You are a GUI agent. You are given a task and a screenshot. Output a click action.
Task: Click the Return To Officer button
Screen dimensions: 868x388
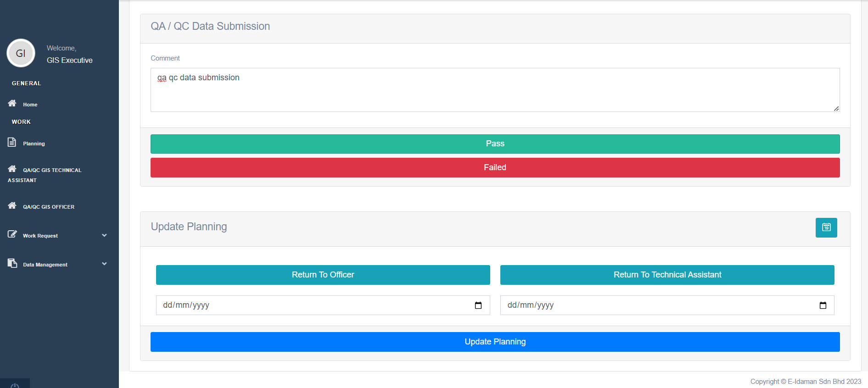(x=323, y=275)
